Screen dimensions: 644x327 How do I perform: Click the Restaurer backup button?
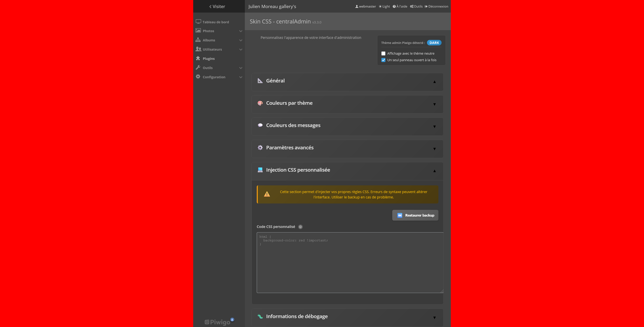[415, 215]
